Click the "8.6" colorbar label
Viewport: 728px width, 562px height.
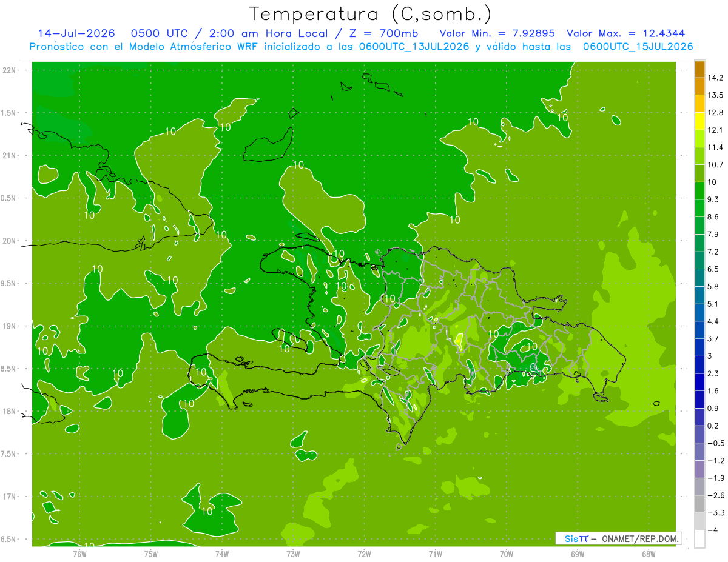[713, 217]
